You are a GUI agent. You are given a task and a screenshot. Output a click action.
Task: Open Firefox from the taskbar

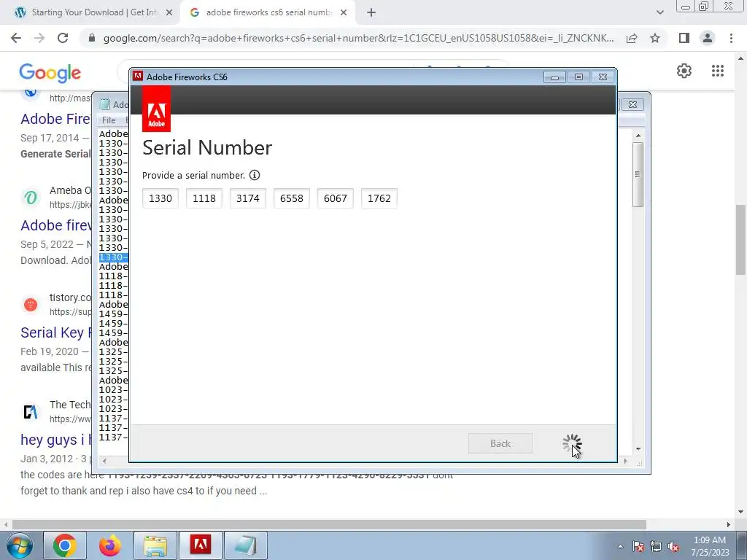point(109,545)
